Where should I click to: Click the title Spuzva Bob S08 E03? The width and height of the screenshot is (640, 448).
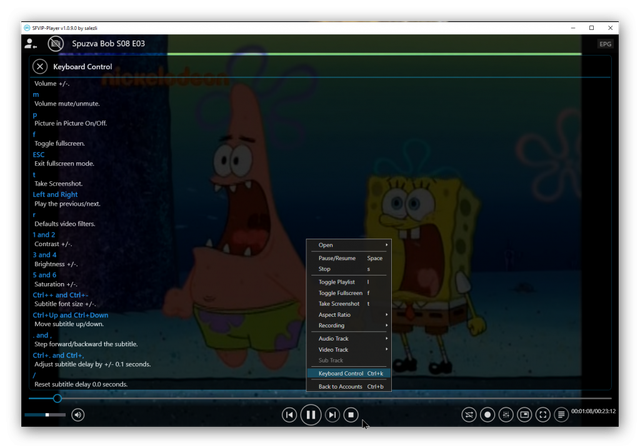[x=108, y=44]
